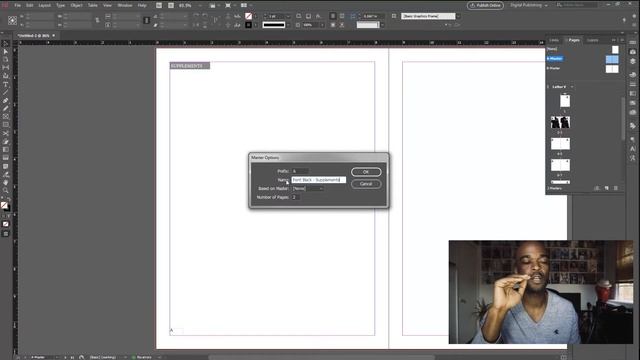The width and height of the screenshot is (640, 360).
Task: Click the reference point locator in control panel
Action: pyautogui.click(x=12, y=20)
